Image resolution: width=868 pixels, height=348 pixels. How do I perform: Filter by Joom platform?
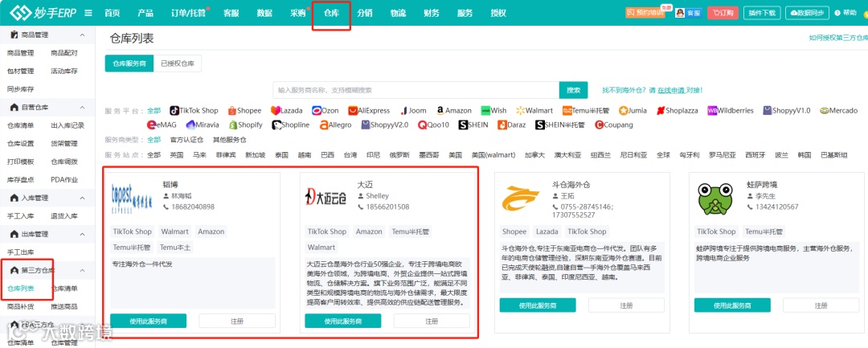pyautogui.click(x=413, y=111)
